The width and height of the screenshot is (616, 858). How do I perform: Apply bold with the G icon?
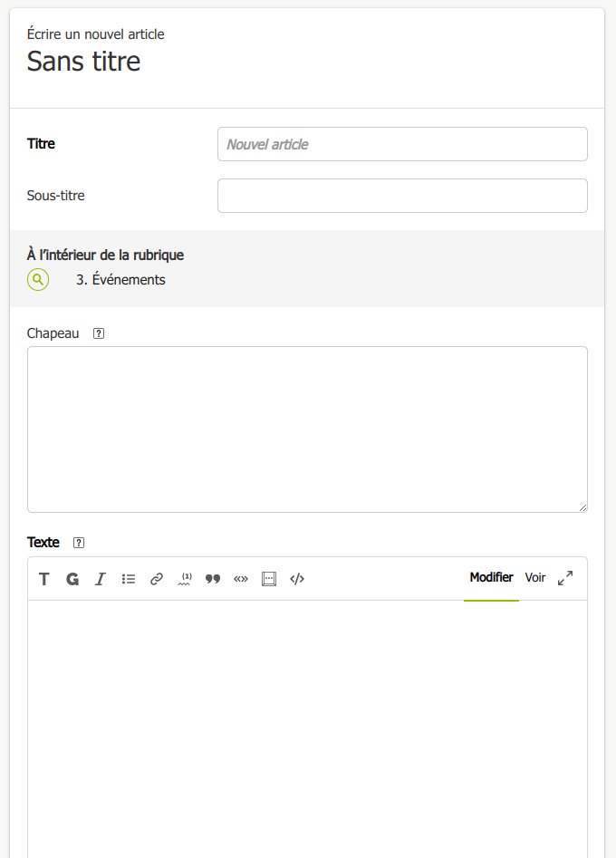[x=72, y=579]
